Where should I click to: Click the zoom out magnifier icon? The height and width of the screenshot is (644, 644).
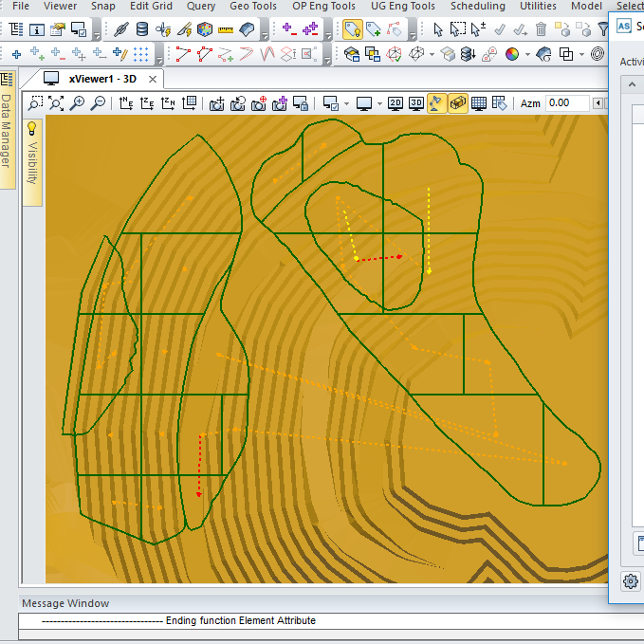click(x=98, y=103)
